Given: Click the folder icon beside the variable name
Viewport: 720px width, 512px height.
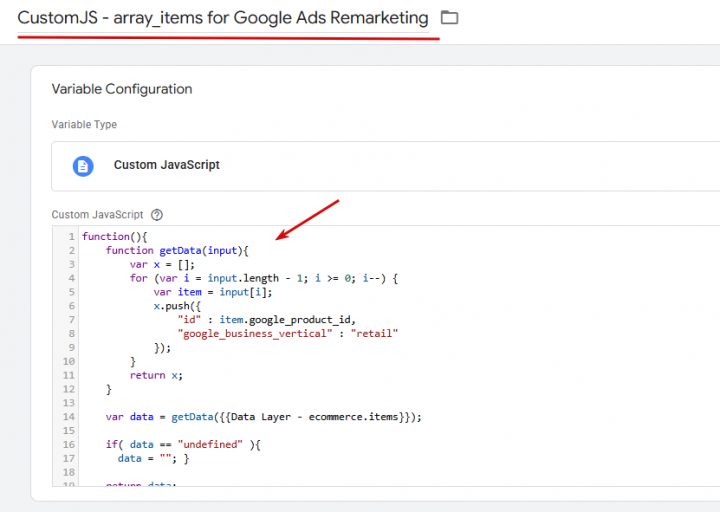Looking at the screenshot, I should pyautogui.click(x=449, y=17).
